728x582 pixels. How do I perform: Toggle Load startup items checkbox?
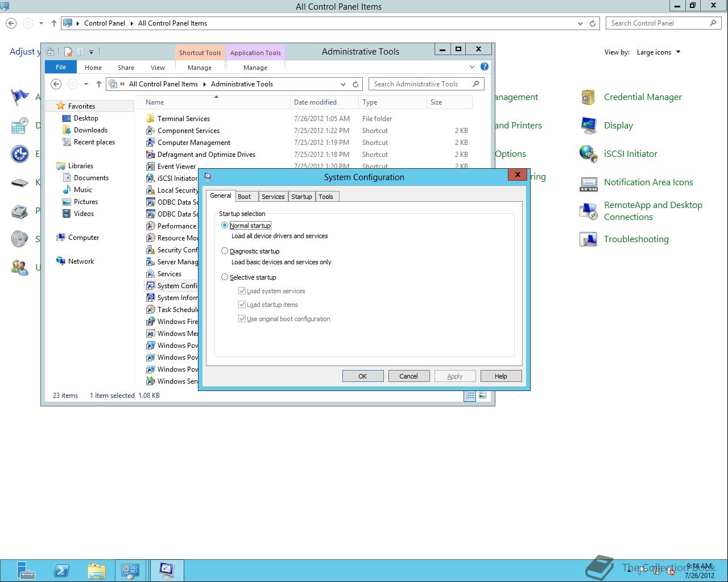click(x=242, y=304)
